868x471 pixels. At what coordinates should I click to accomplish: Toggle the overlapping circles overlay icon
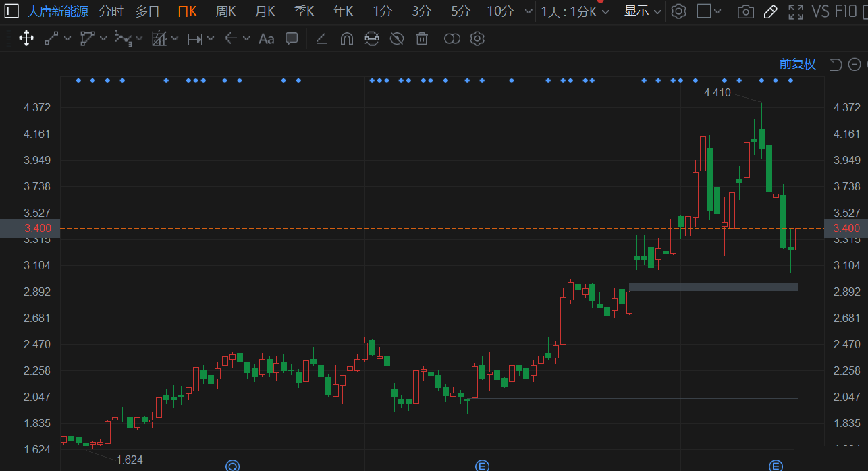coord(452,38)
